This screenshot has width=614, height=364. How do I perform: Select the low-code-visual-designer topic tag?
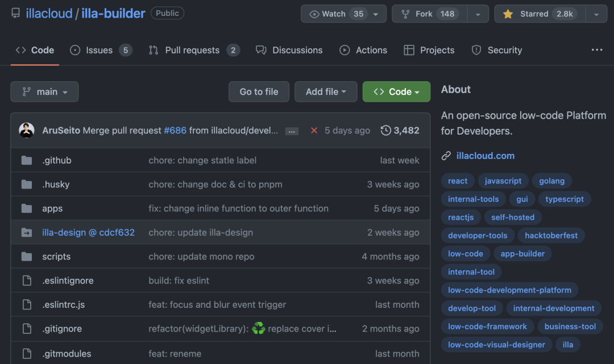click(496, 345)
